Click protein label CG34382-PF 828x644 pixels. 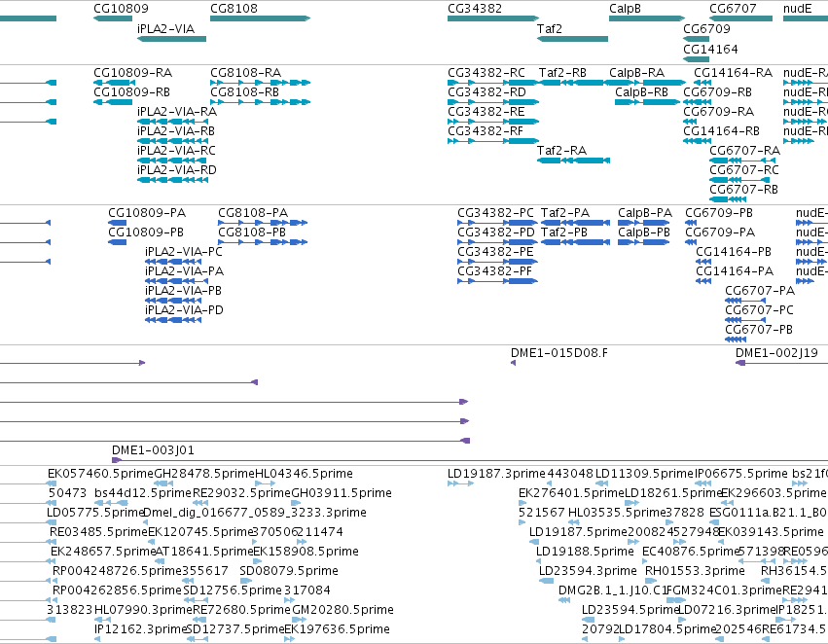495,271
